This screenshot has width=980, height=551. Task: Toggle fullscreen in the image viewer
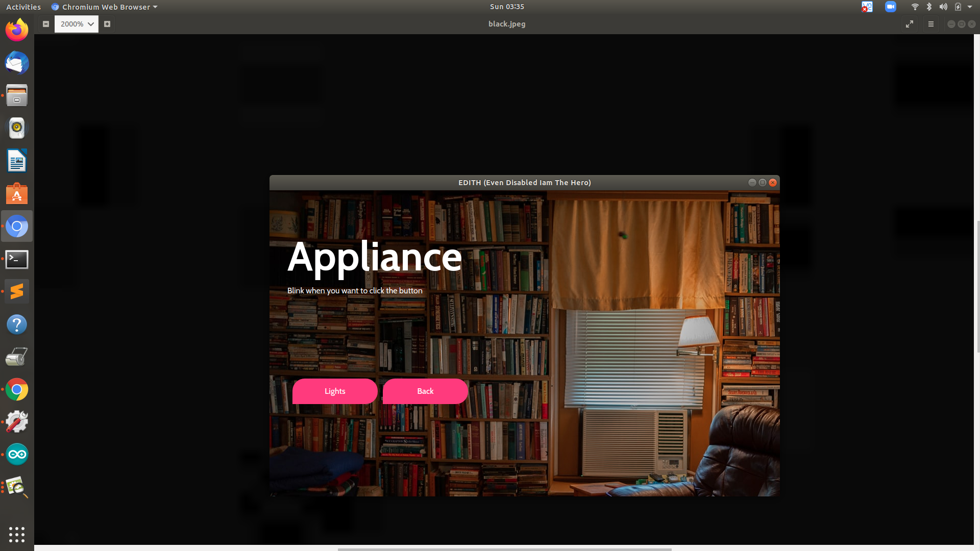910,24
